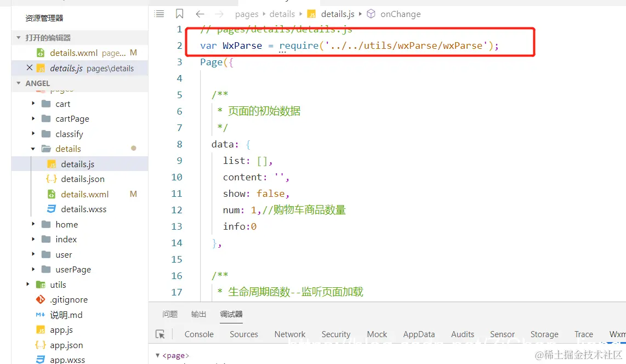Expand the classify folder arrow
626x364 pixels.
click(x=33, y=133)
